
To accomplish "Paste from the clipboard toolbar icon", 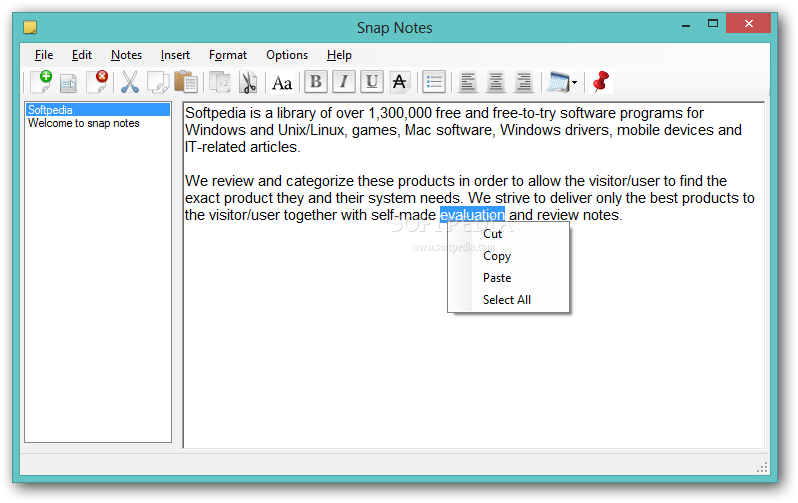I will pyautogui.click(x=186, y=82).
